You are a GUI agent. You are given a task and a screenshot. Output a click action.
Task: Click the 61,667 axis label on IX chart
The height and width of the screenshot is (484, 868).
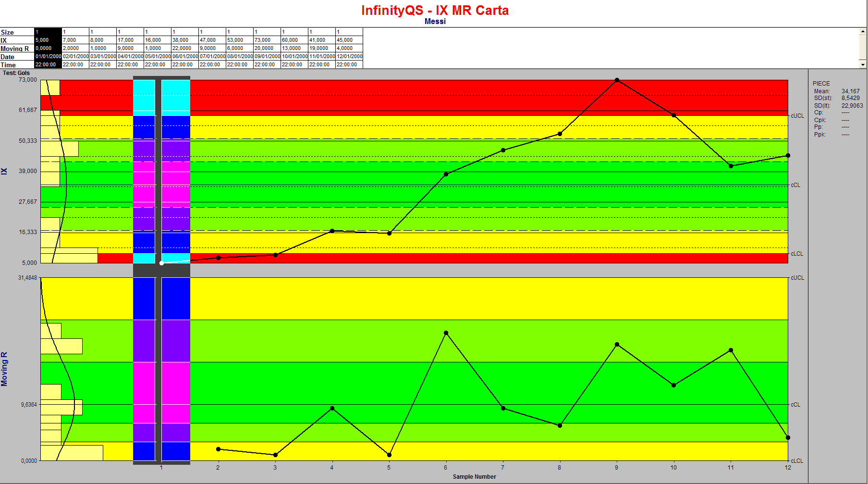[x=28, y=110]
